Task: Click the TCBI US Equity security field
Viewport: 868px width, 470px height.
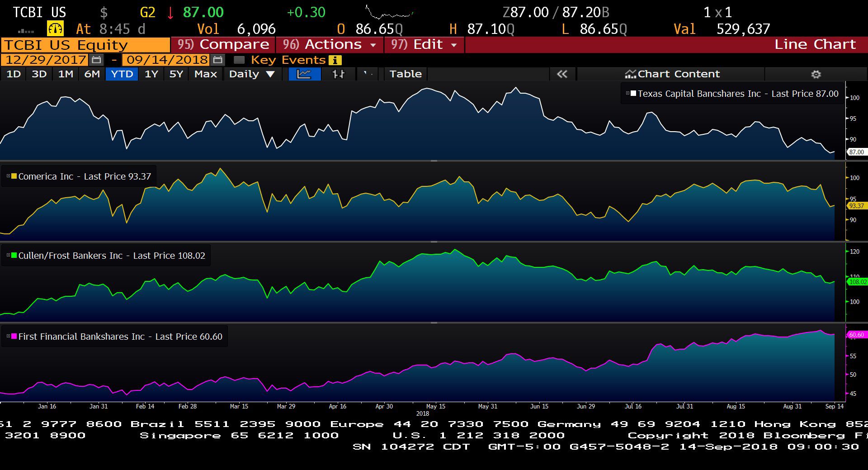Action: [85, 45]
